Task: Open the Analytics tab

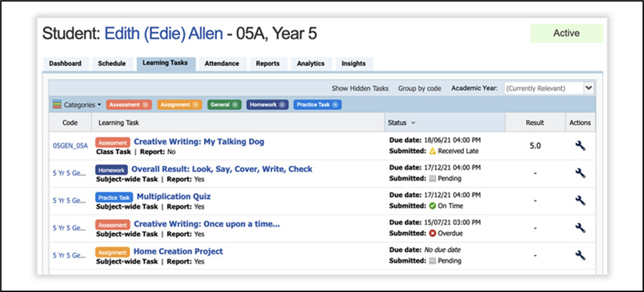Action: [310, 63]
